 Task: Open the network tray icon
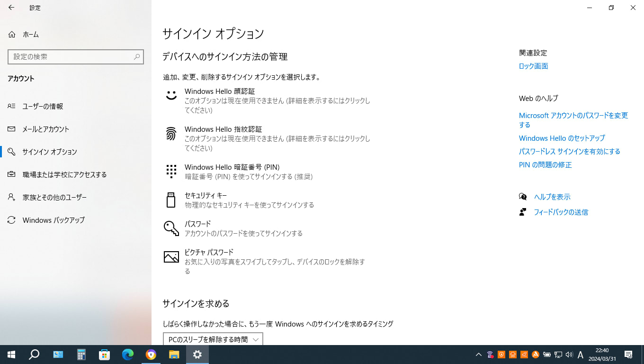coord(558,355)
